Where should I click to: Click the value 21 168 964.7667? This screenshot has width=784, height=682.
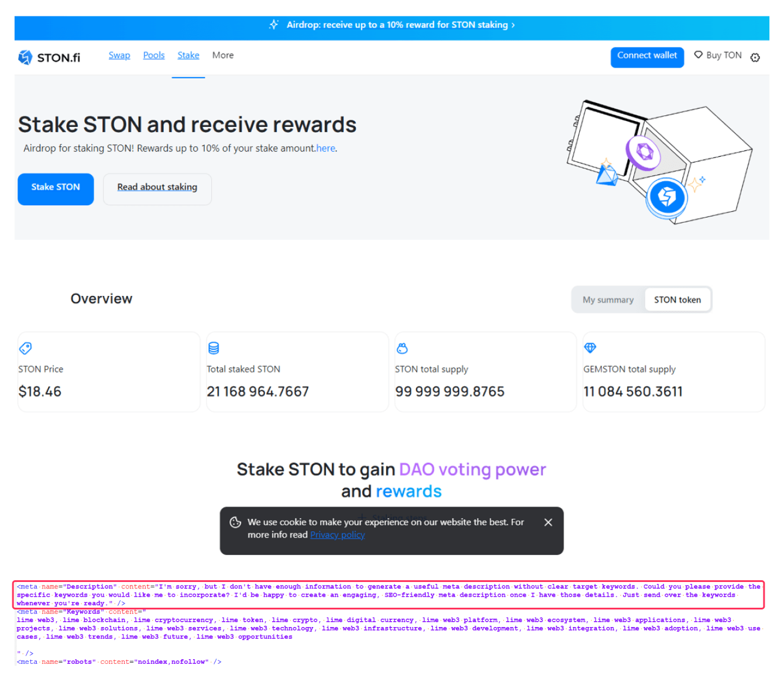(257, 391)
